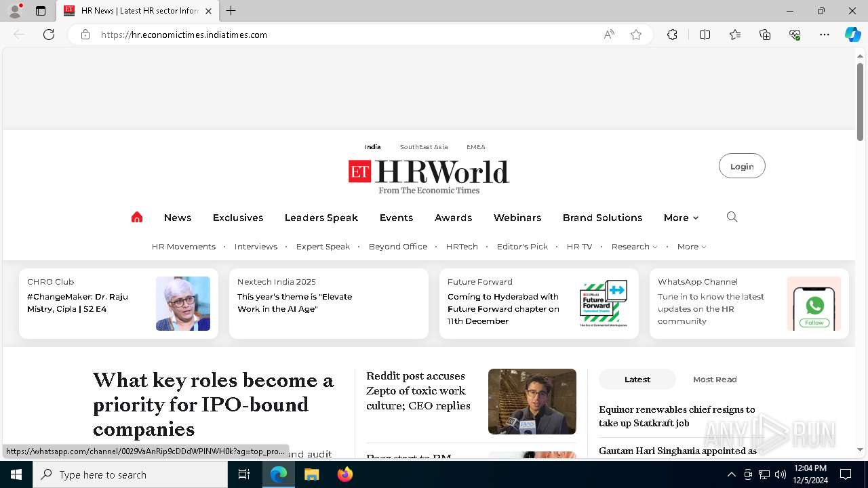Open Zepto CEO article thumbnail
868x488 pixels.
point(532,401)
